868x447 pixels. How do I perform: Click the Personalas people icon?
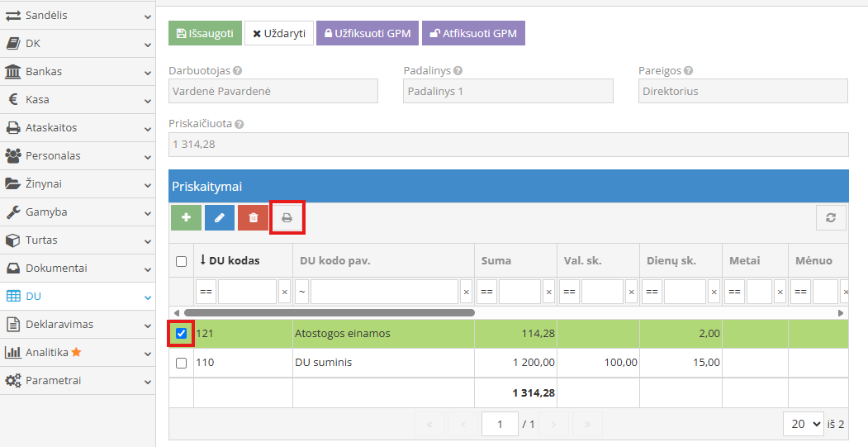pyautogui.click(x=12, y=155)
